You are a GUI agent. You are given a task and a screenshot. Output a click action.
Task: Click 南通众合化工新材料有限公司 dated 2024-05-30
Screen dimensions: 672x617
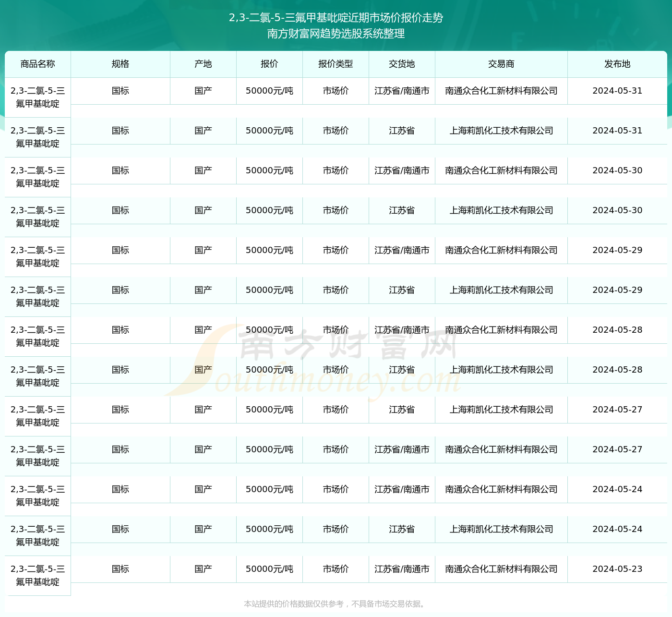click(x=501, y=170)
